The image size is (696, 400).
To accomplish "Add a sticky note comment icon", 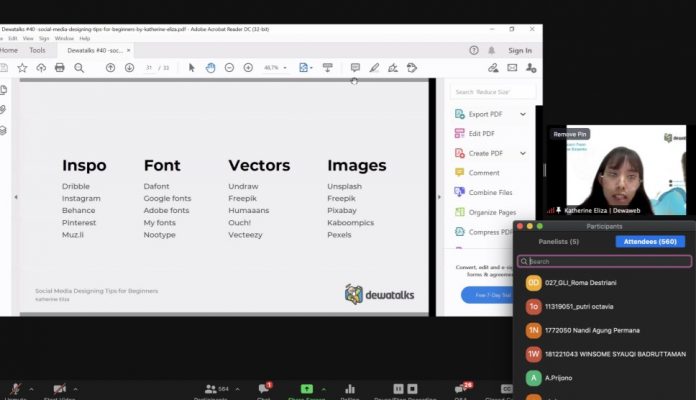I will pyautogui.click(x=355, y=67).
